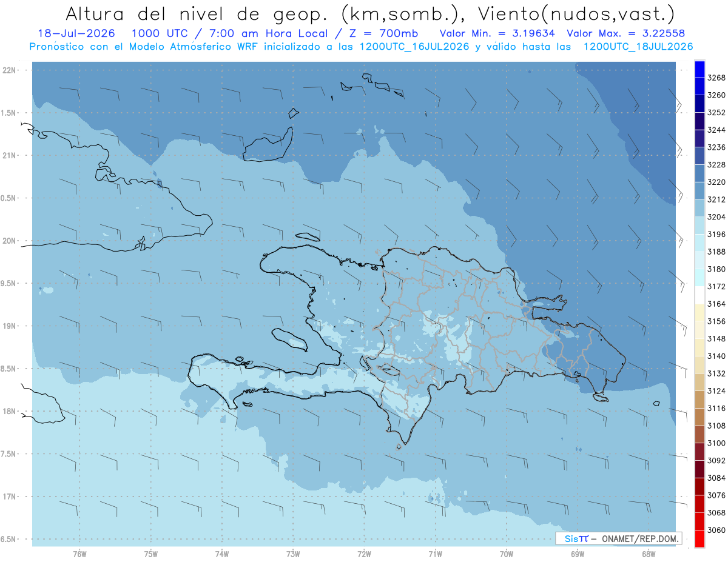Click the legend value '3236'
Image resolution: width=728 pixels, height=562 pixels.
(716, 147)
